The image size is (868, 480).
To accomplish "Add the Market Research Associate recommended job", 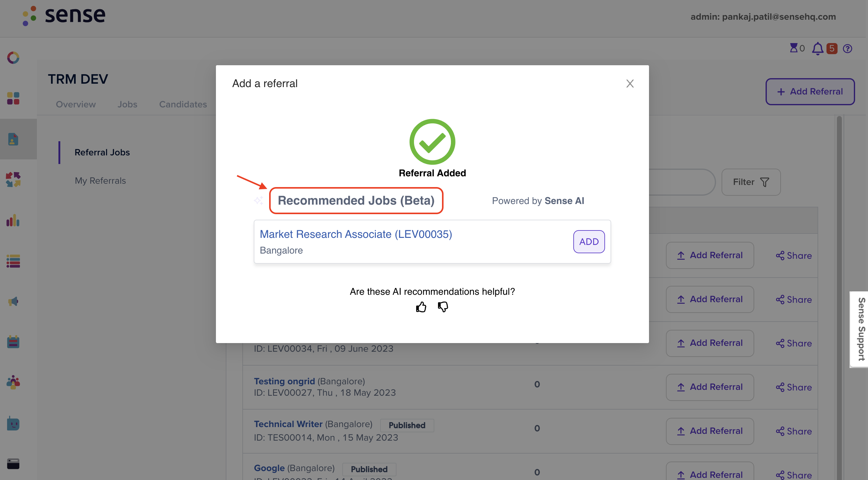I will click(x=589, y=242).
